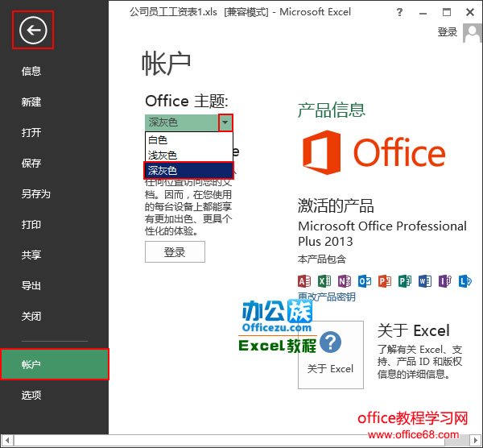The width and height of the screenshot is (483, 448).
Task: Click Microsoft Office Professional Plus 2013 text
Action: (x=382, y=234)
